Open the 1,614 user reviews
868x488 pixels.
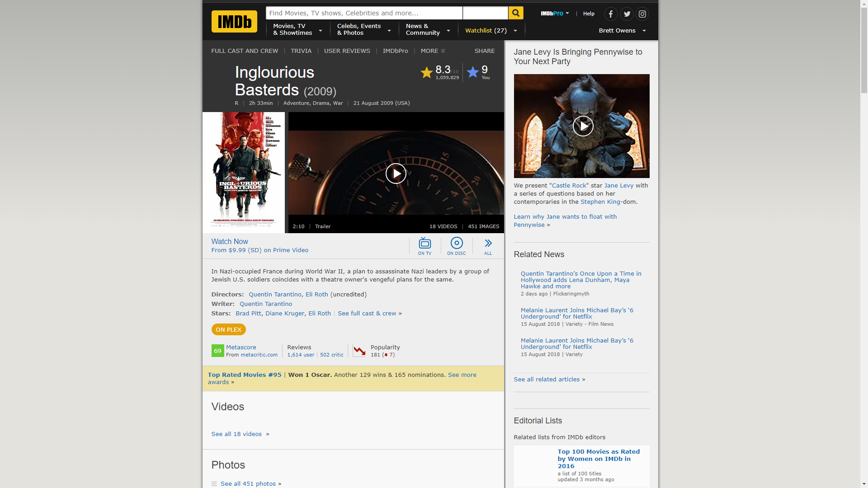(301, 355)
